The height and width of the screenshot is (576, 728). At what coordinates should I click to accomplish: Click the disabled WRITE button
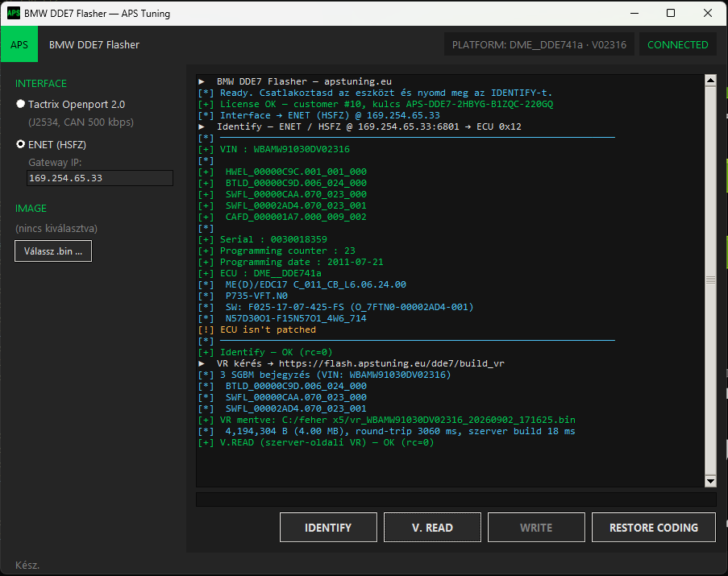click(536, 528)
